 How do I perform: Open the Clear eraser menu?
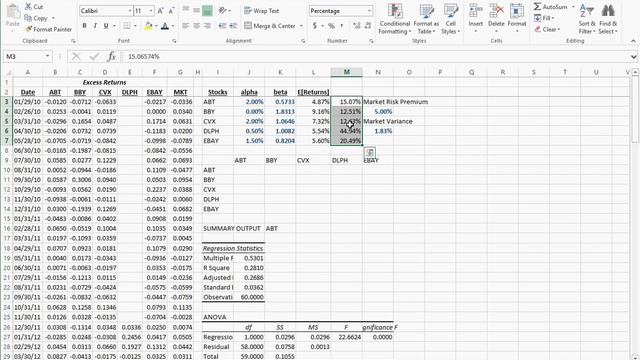547,29
